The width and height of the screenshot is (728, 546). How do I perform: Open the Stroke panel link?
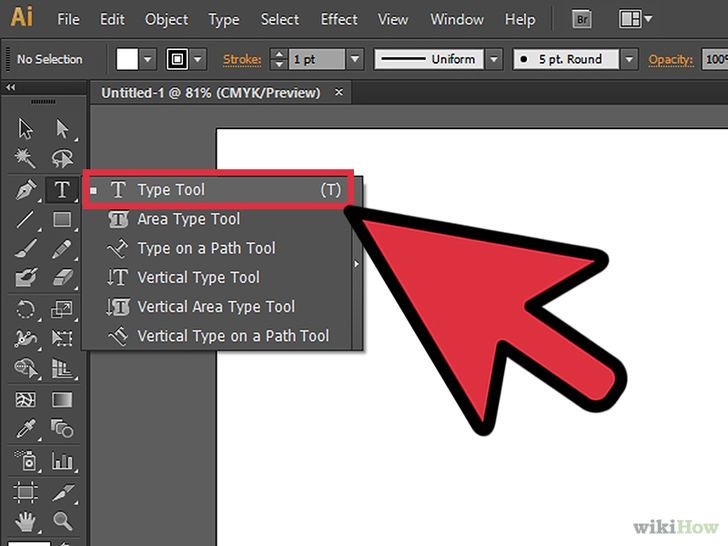[x=242, y=59]
